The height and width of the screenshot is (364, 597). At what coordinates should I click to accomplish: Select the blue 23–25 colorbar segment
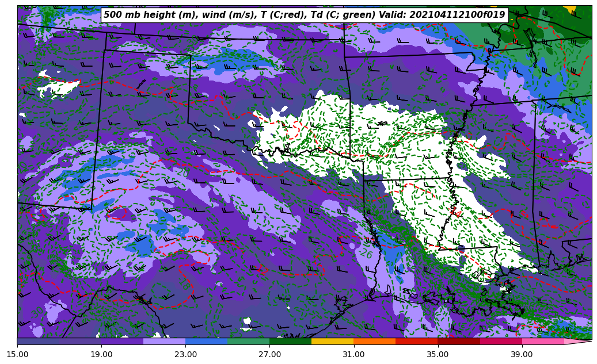coord(206,341)
